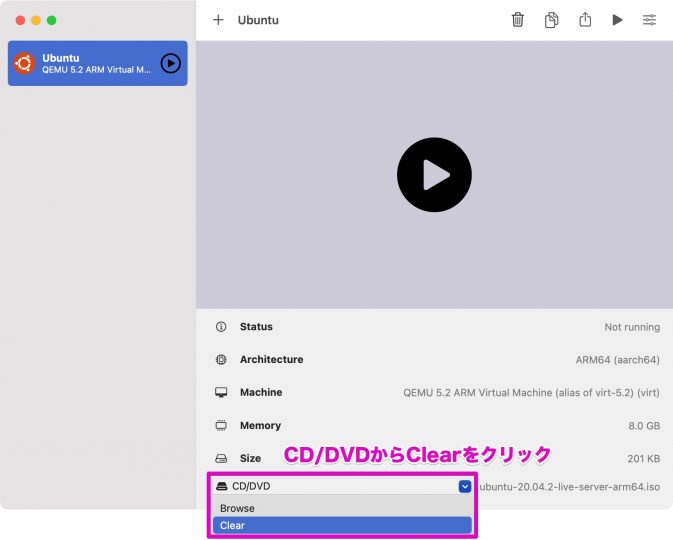The image size is (673, 540).
Task: Click the Machine label
Action: point(261,392)
